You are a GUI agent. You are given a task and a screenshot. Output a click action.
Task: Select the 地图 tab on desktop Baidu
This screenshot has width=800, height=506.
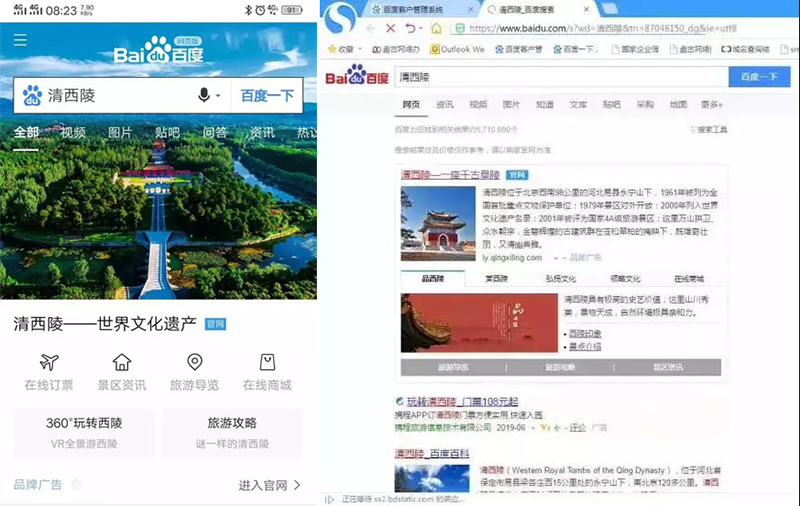coord(678,105)
